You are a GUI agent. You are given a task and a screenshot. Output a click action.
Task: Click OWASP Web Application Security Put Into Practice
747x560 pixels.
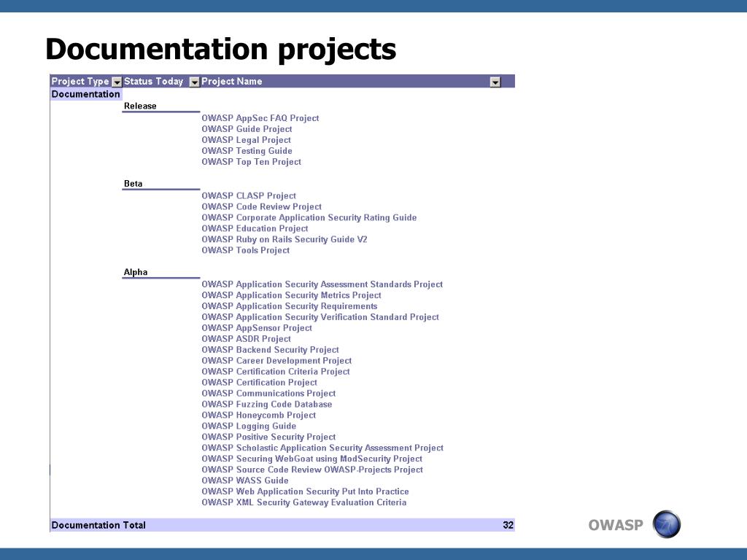(306, 492)
